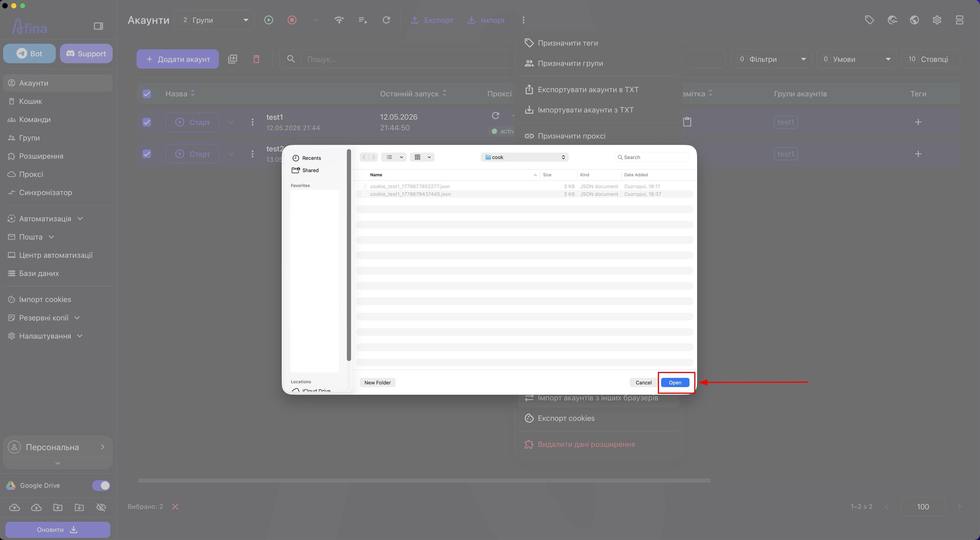The image size is (980, 540).
Task: Toggle the select-all checkbox in table header
Action: [146, 94]
